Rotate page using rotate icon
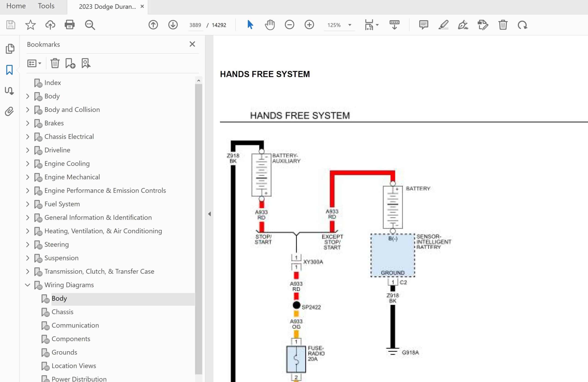 point(522,25)
